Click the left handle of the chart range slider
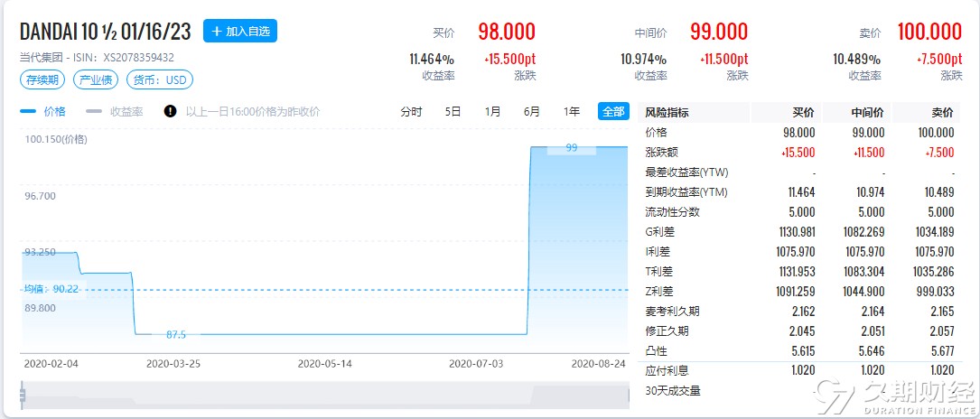 (22, 395)
